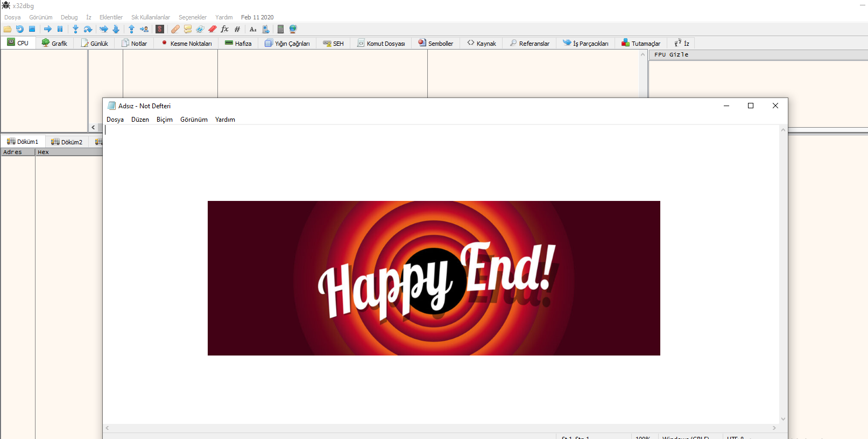868x439 pixels.
Task: Click the Adres column header
Action: (18, 152)
